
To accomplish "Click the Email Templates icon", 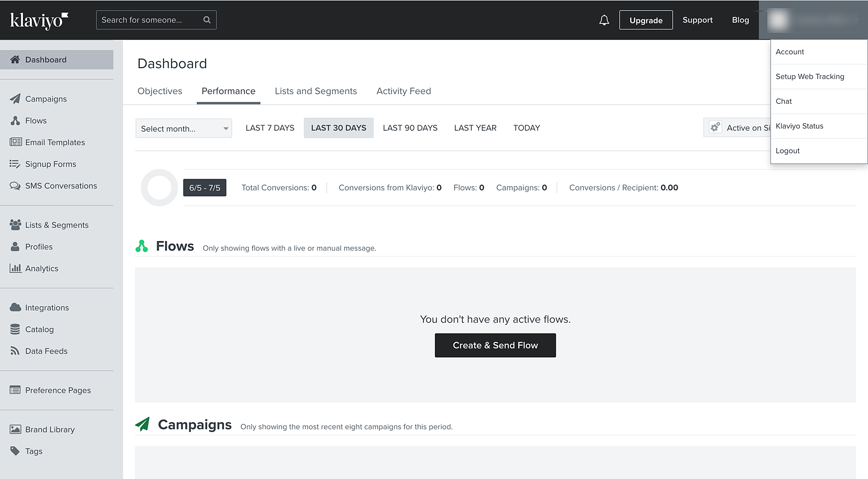I will [16, 142].
